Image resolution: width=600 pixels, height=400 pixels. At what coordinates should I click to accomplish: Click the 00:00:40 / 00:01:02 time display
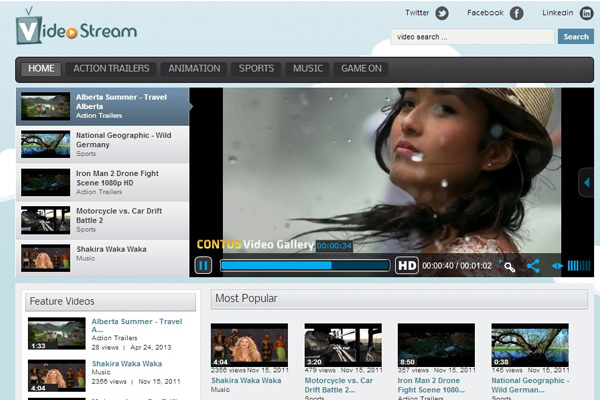click(x=457, y=266)
